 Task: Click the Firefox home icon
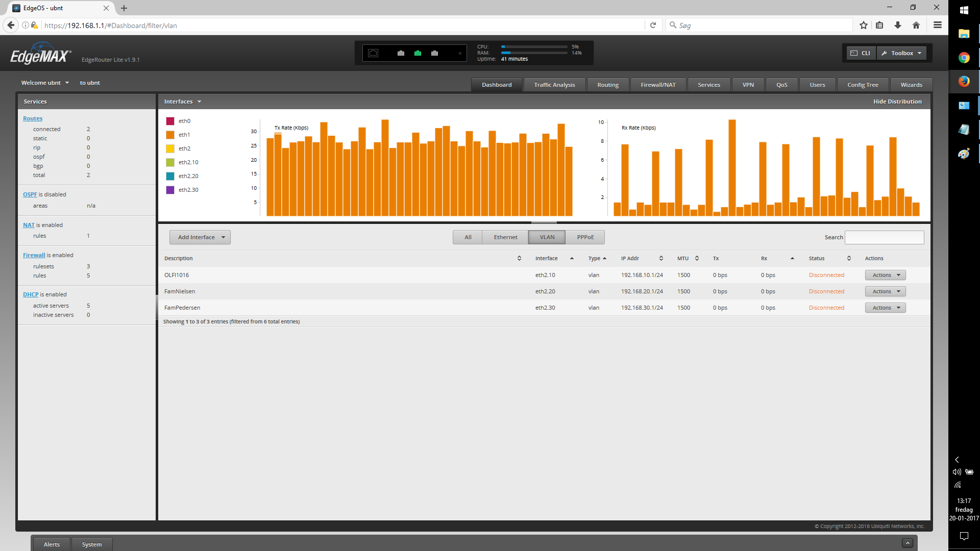point(916,25)
